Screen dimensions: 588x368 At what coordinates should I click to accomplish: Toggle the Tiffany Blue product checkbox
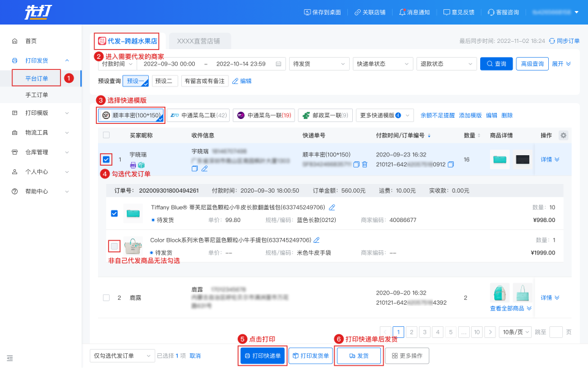coord(114,213)
